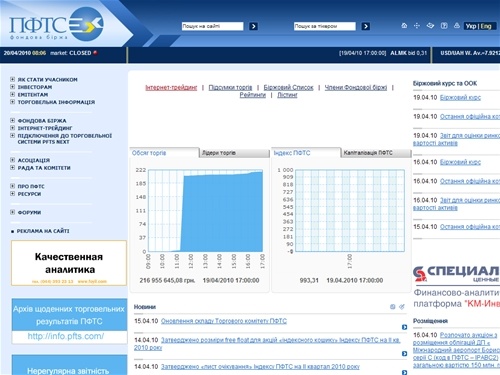Open 16.04.10 Звіт для оцінки link

[x=457, y=204]
